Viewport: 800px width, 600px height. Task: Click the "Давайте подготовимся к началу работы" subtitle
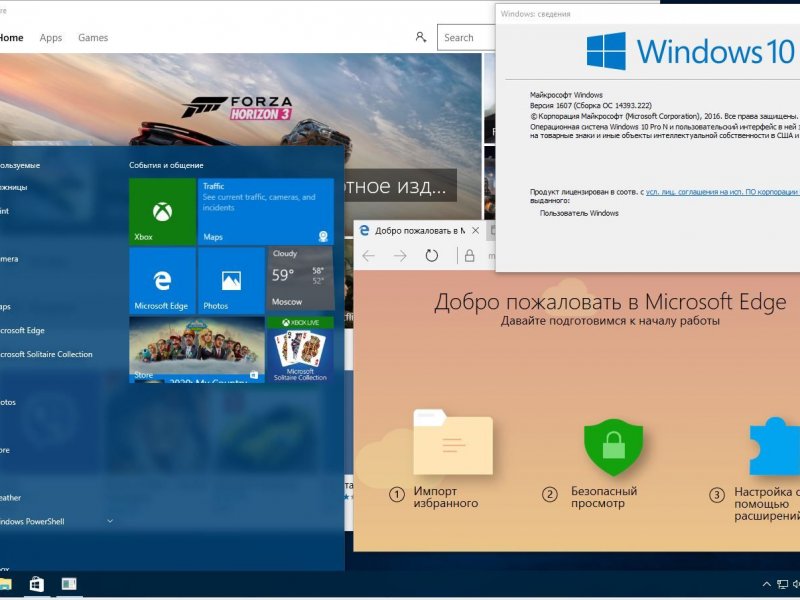[x=610, y=321]
